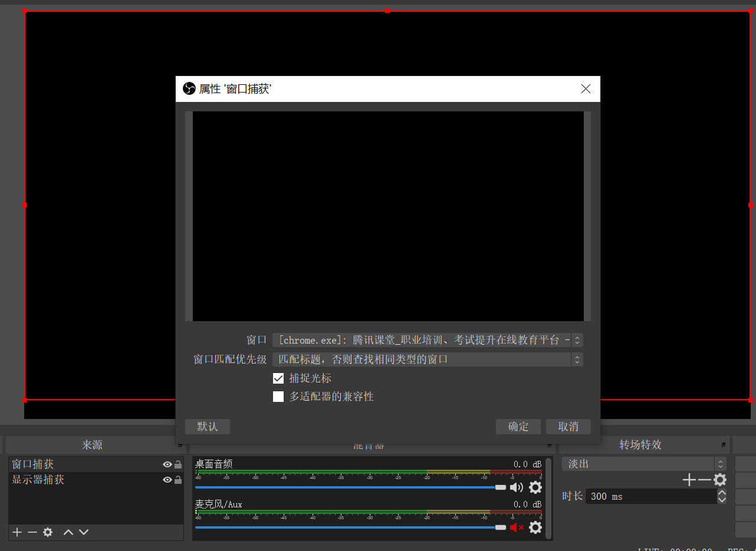Add a new source with the plus icon

(x=17, y=532)
